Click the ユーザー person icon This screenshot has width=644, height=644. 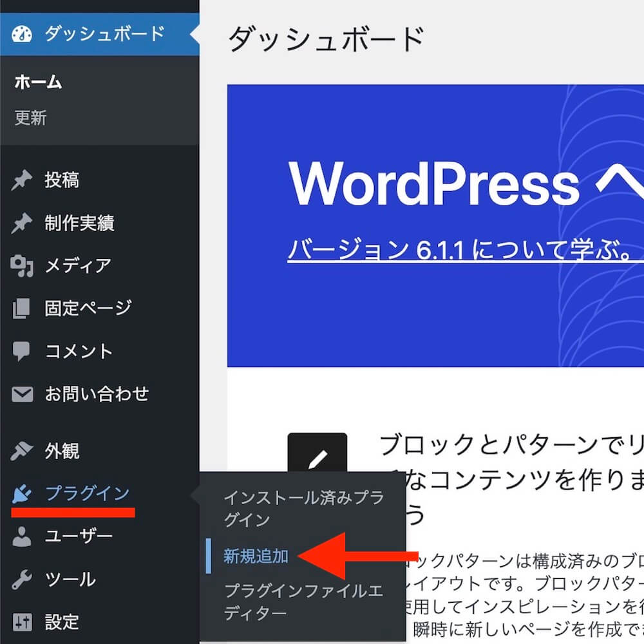22,536
